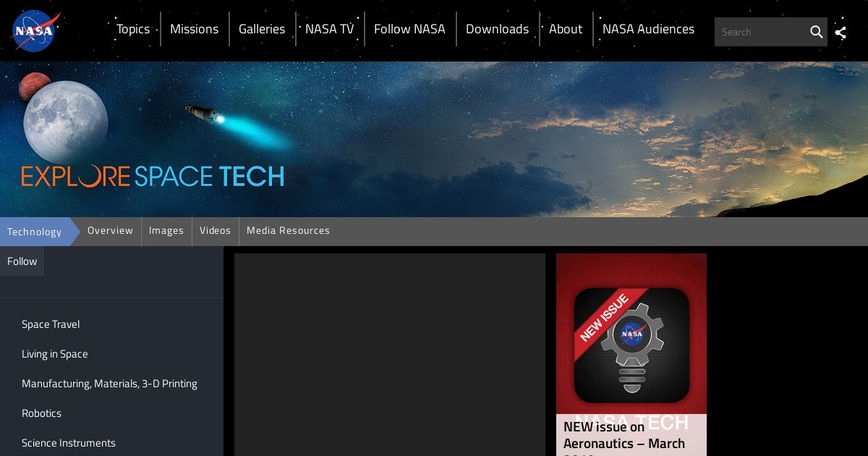Open the Follow NASA menu

(x=409, y=29)
